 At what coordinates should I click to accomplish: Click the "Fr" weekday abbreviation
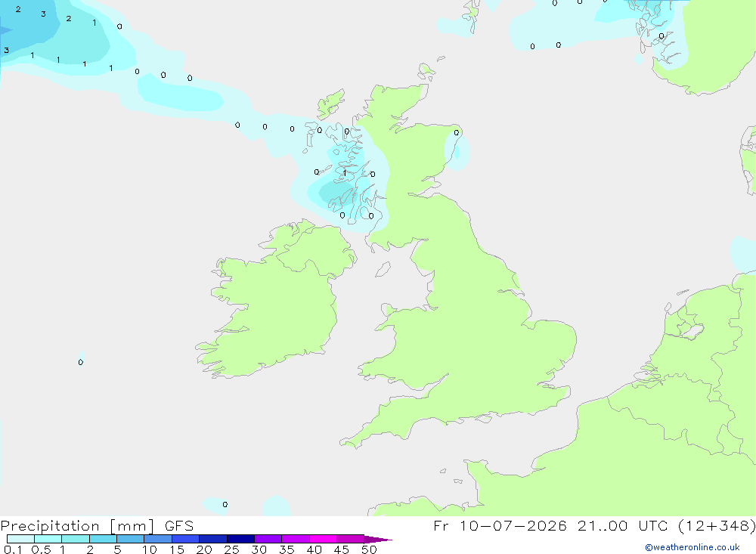point(442,525)
